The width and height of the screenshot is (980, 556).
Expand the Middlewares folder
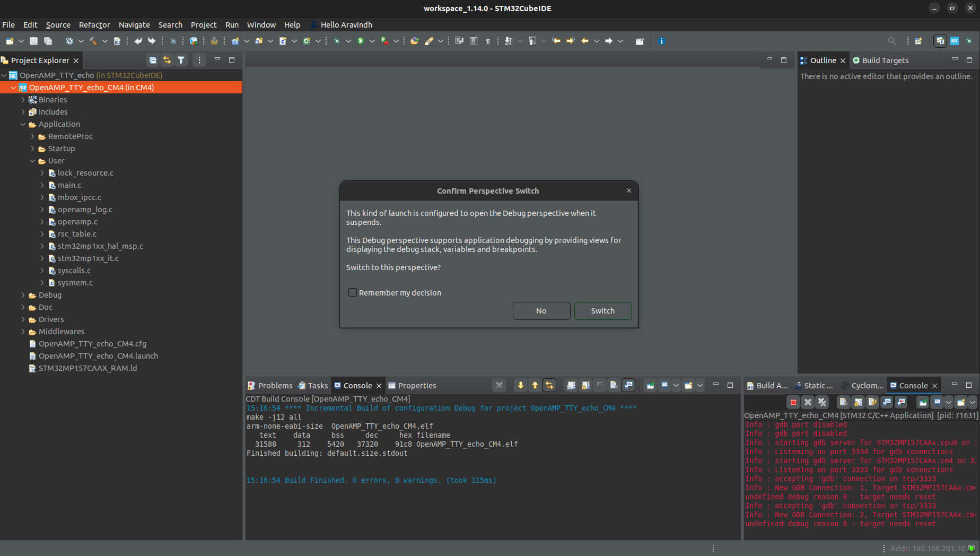pos(23,332)
